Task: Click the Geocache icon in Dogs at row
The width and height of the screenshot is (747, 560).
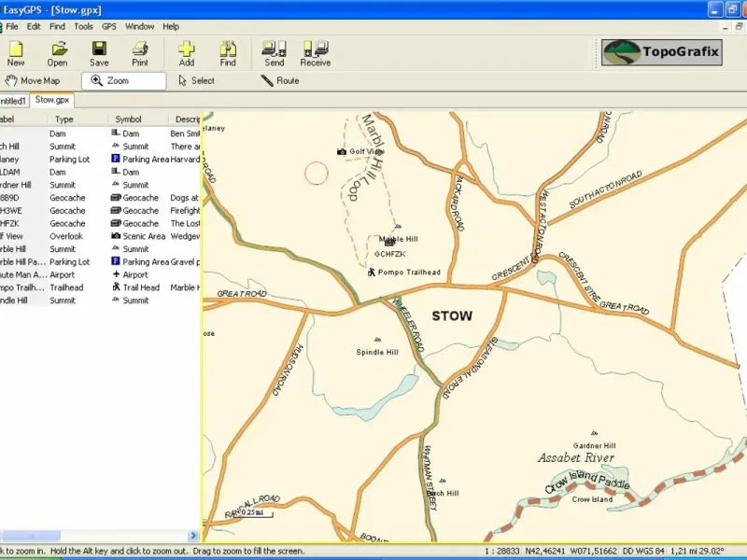Action: point(115,197)
